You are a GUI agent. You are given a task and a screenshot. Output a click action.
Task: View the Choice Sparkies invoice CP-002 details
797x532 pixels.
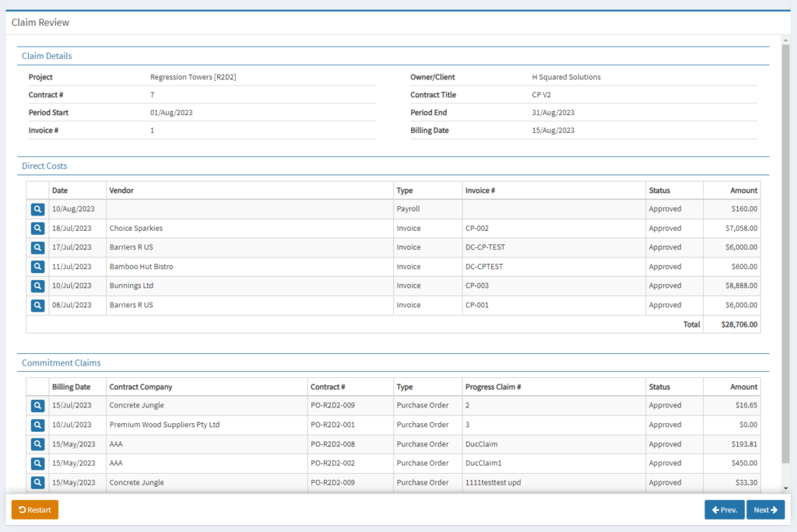click(x=37, y=229)
